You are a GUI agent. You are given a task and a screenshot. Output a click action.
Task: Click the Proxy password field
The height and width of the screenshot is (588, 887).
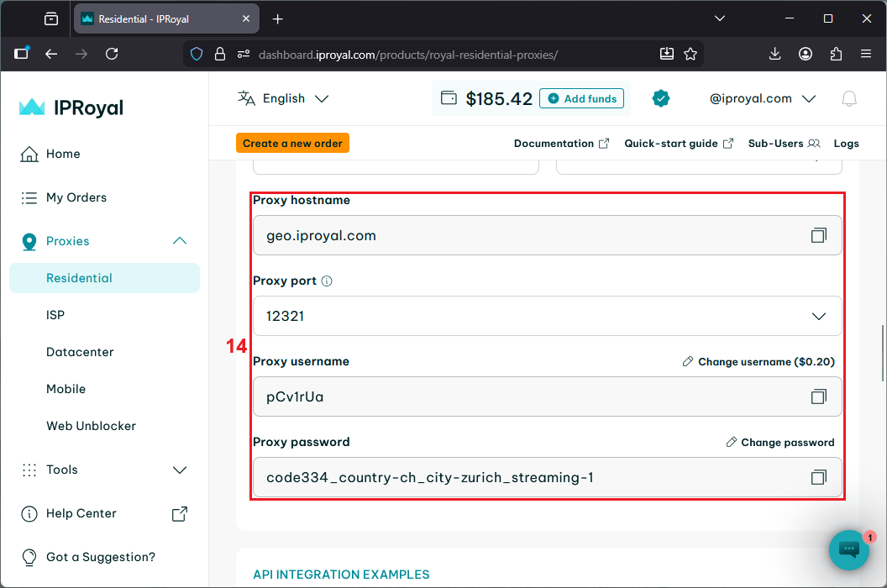pyautogui.click(x=547, y=478)
